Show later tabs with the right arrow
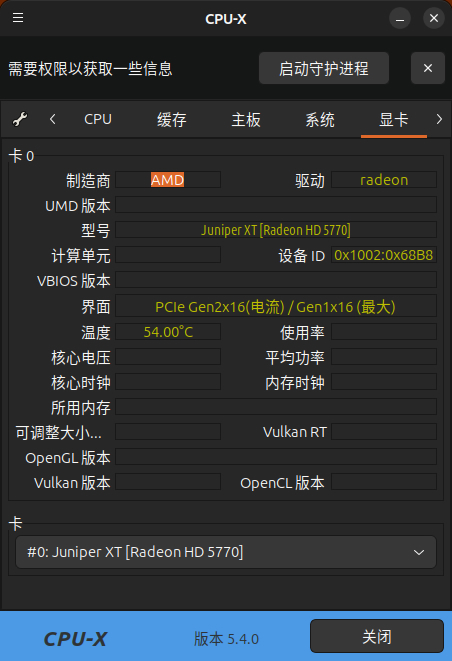Screen dimensions: 452x661 439,119
